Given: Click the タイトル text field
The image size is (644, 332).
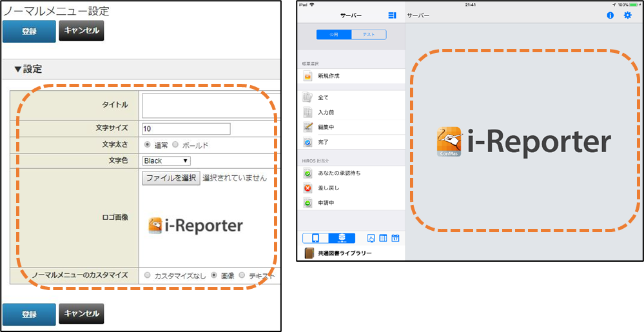Looking at the screenshot, I should pyautogui.click(x=211, y=105).
